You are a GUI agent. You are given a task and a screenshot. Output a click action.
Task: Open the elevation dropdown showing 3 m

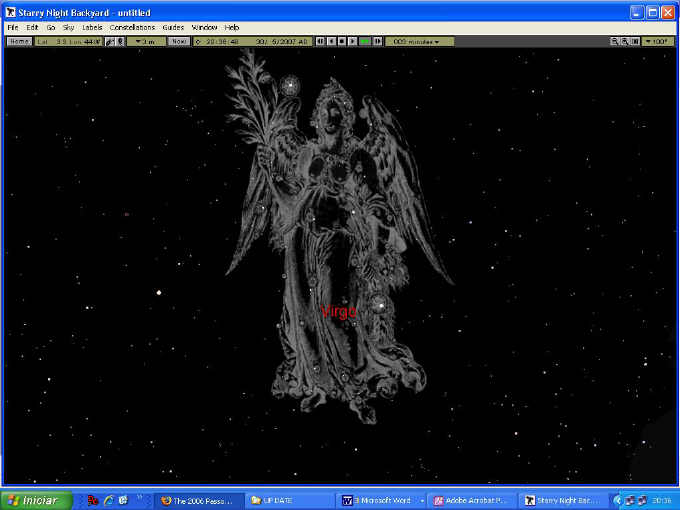(x=147, y=42)
